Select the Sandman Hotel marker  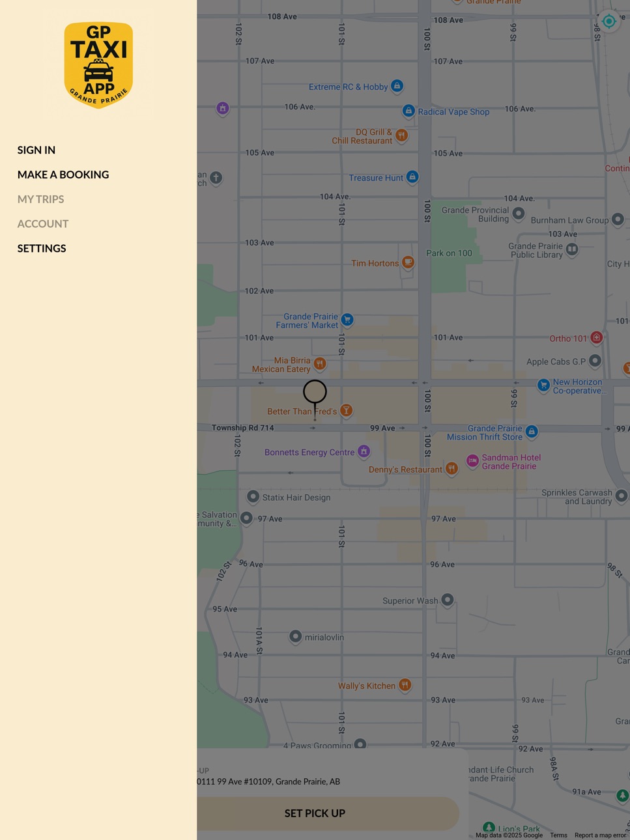coord(472,461)
